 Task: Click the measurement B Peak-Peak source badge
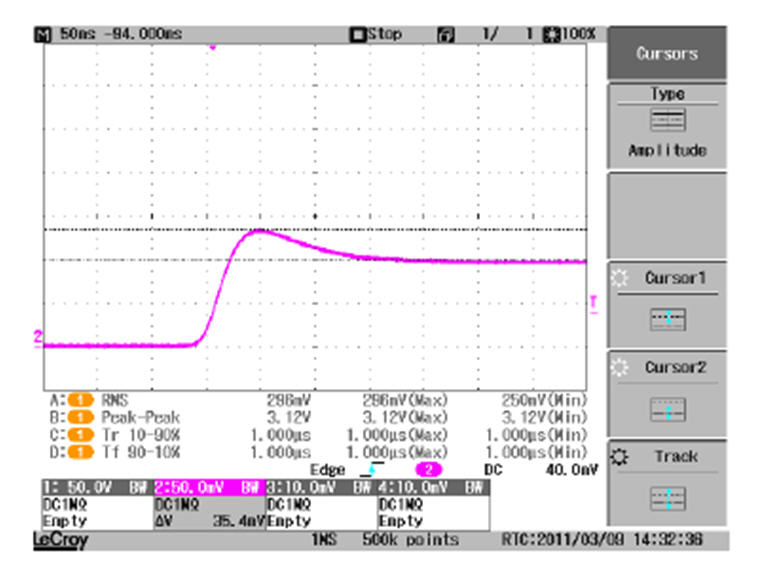pos(80,418)
